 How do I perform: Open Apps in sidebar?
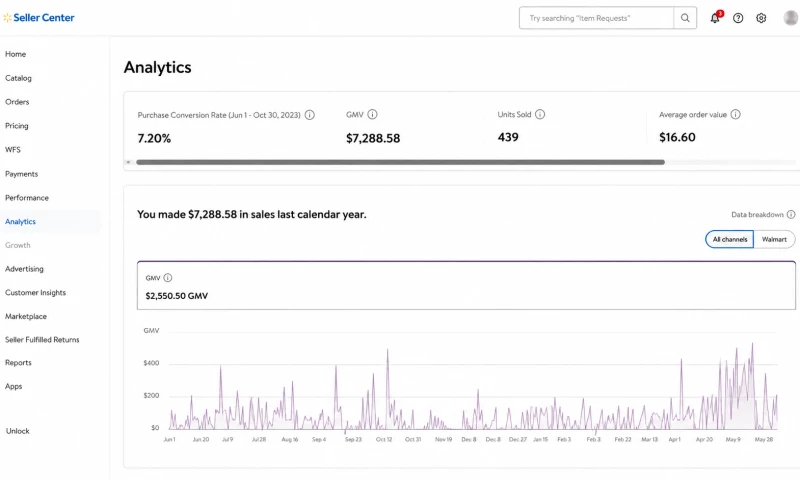tap(13, 386)
